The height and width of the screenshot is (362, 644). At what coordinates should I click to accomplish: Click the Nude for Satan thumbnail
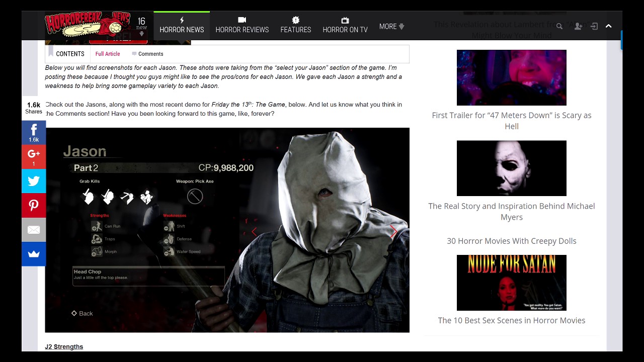[x=512, y=283]
